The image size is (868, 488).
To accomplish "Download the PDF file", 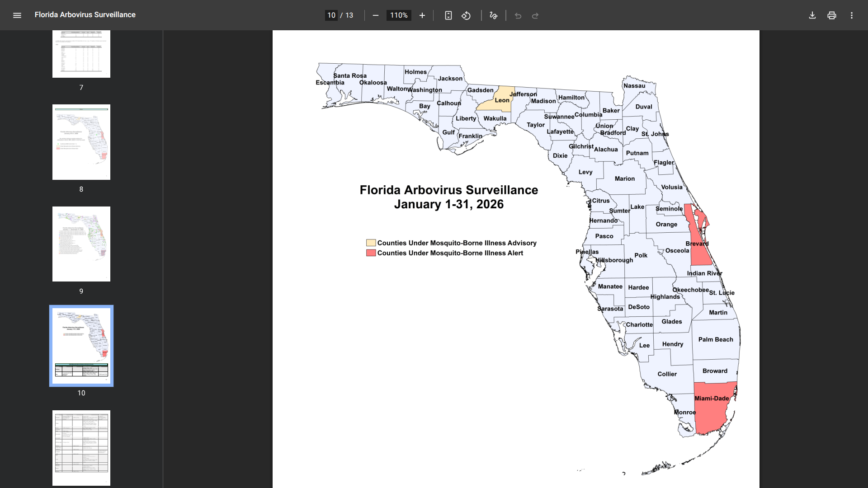I will coord(812,15).
